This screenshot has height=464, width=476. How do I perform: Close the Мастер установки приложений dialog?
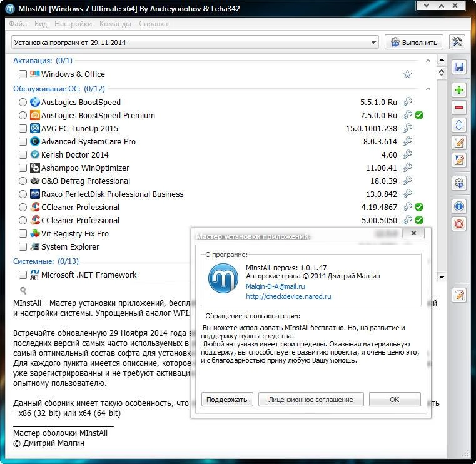413,233
